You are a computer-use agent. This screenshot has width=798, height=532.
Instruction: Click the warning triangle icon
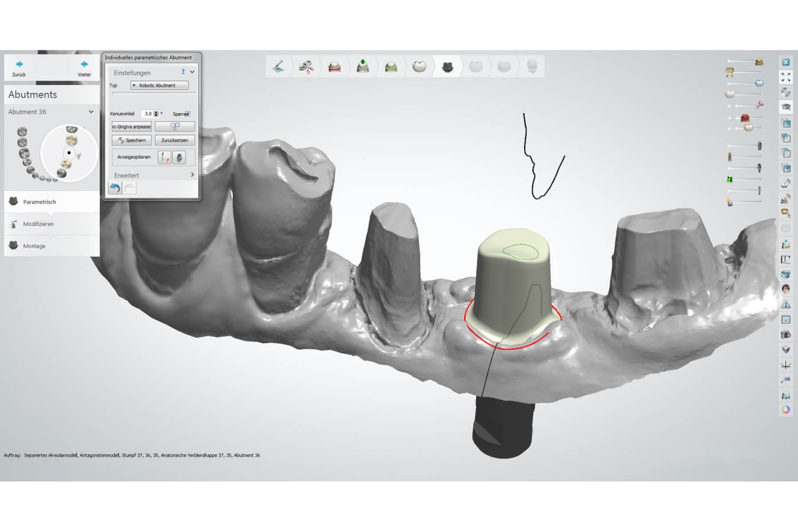tap(785, 304)
